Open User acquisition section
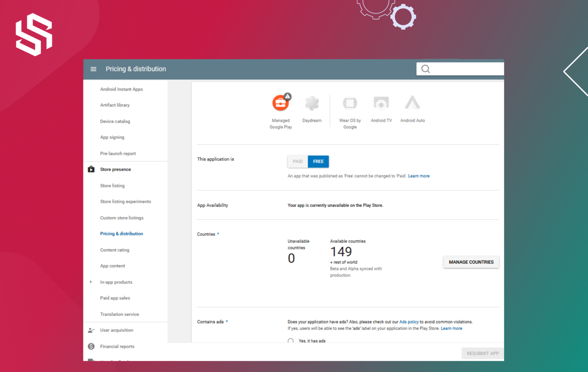The image size is (588, 372). (x=117, y=330)
